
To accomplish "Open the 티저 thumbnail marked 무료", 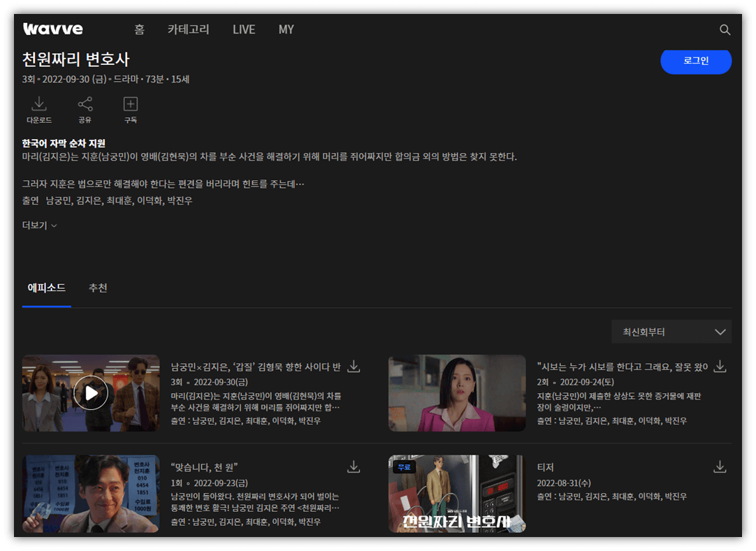I will [x=456, y=494].
